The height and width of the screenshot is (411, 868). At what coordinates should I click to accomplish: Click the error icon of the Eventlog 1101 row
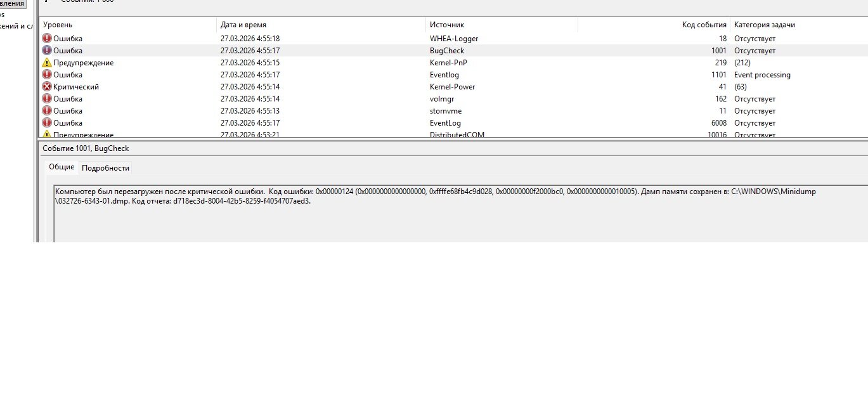46,75
